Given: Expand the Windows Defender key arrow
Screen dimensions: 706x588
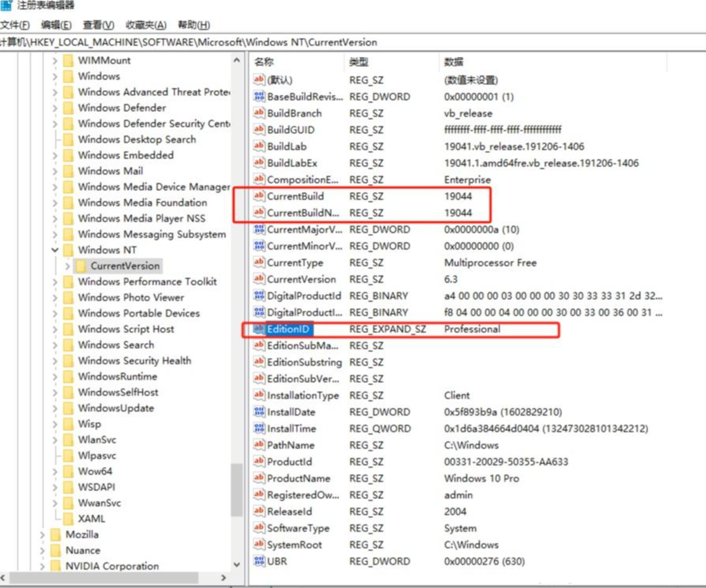Looking at the screenshot, I should 55,108.
